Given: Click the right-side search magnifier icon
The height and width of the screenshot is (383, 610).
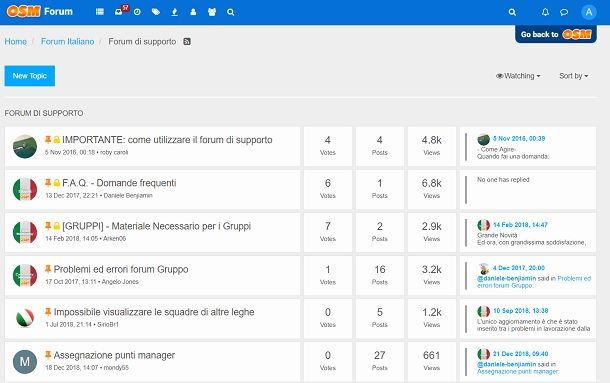Looking at the screenshot, I should 512,12.
